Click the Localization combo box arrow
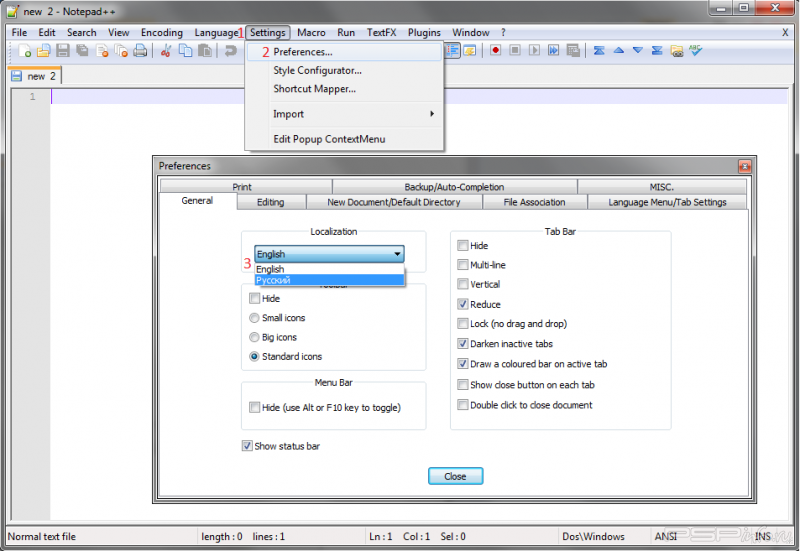The image size is (800, 551). (397, 254)
